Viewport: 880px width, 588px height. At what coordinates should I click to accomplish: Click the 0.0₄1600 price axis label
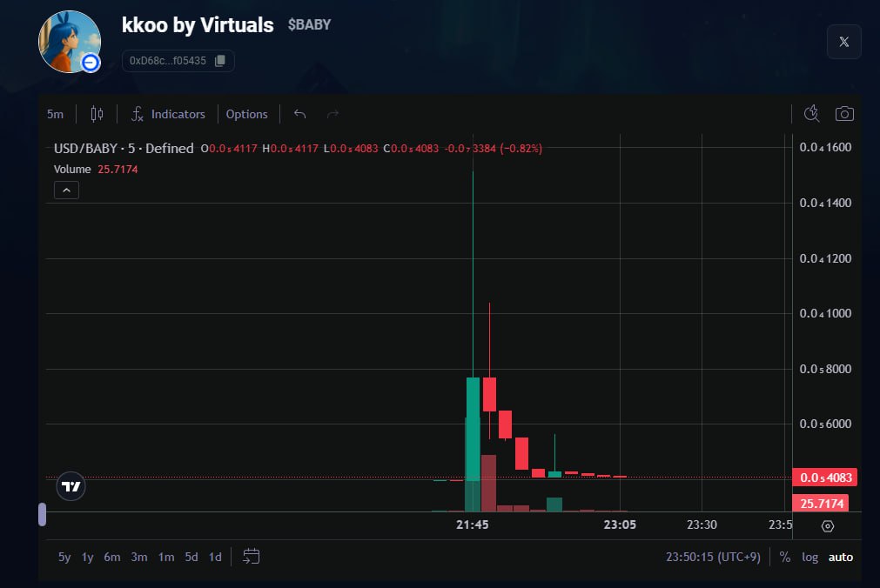pos(825,147)
